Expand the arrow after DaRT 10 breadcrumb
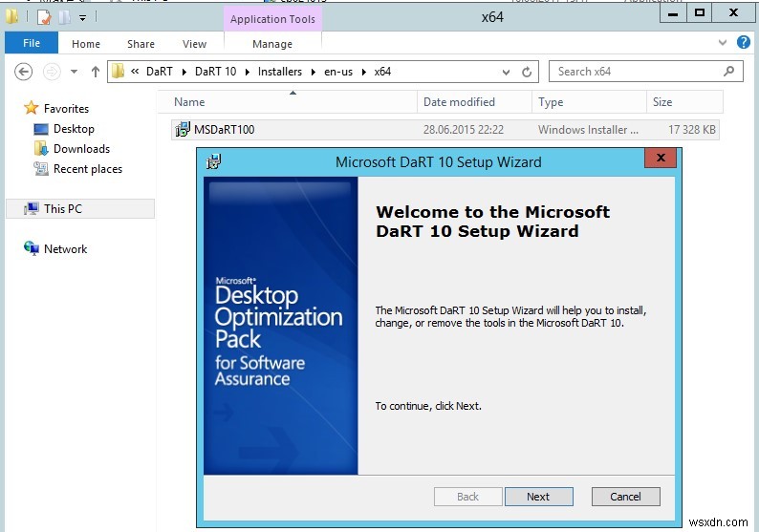This screenshot has height=532, width=759. pyautogui.click(x=248, y=72)
